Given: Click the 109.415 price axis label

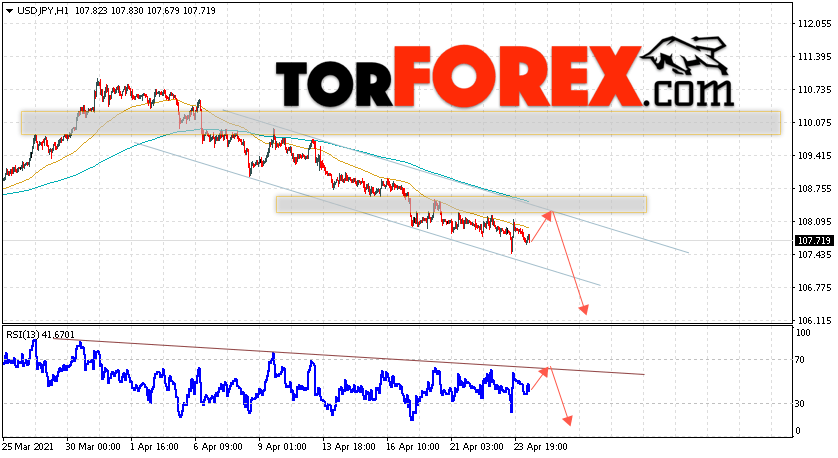Looking at the screenshot, I should (x=814, y=156).
